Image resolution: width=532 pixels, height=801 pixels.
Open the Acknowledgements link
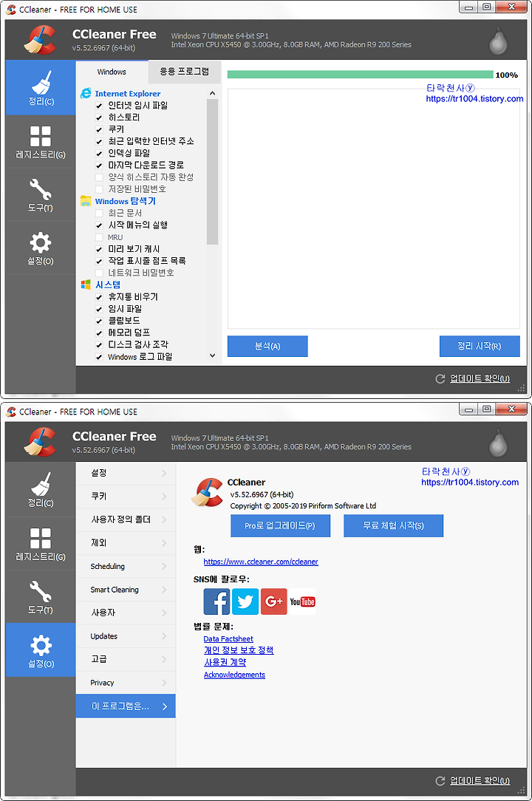point(234,675)
